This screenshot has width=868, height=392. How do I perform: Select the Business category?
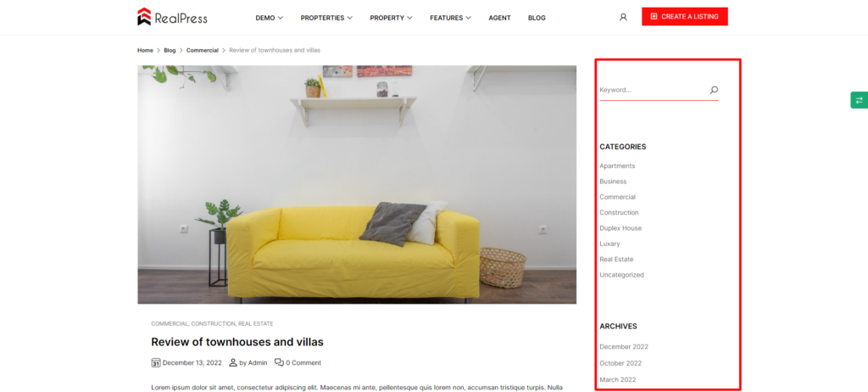click(x=613, y=182)
